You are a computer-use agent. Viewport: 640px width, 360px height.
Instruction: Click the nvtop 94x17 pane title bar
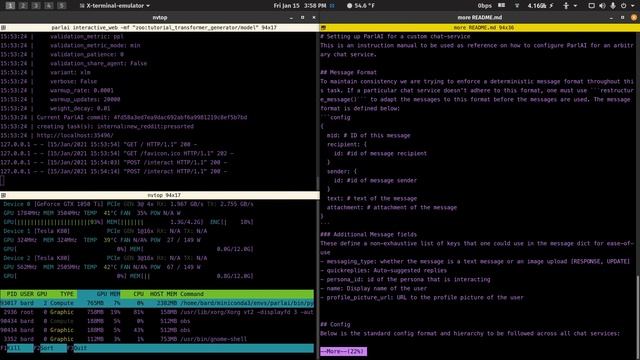tap(160, 195)
